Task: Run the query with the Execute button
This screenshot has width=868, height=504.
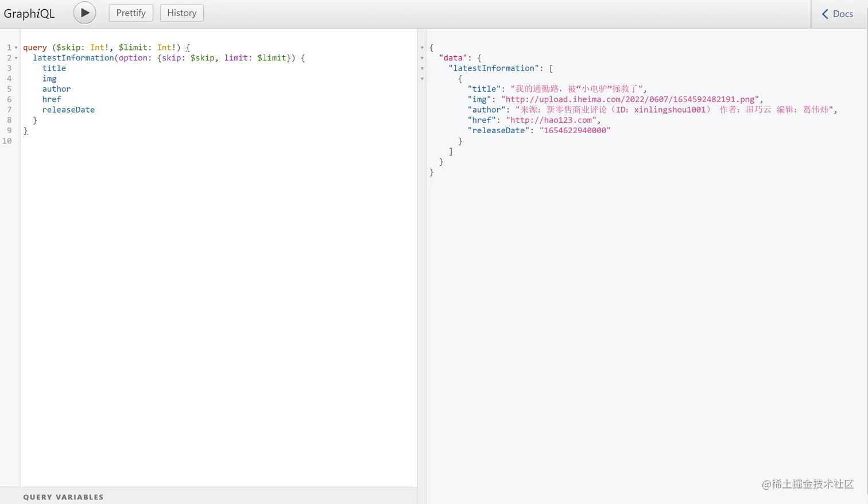Action: click(x=84, y=13)
